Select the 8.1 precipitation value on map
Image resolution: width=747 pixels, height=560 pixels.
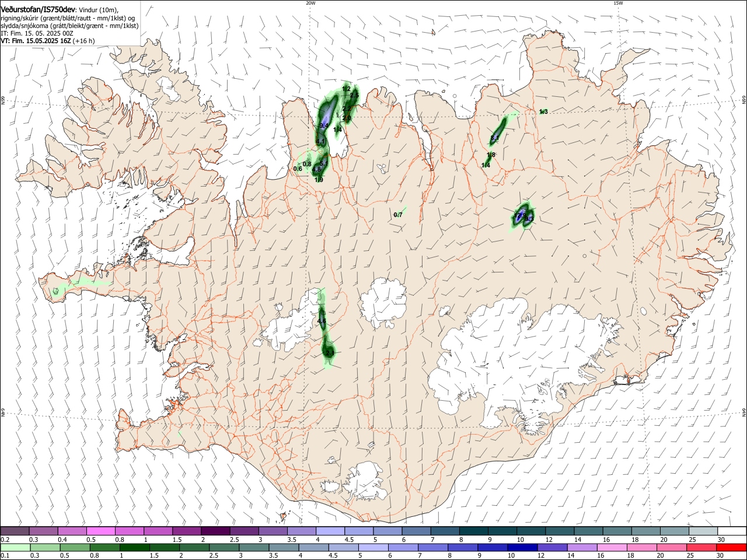click(x=495, y=138)
